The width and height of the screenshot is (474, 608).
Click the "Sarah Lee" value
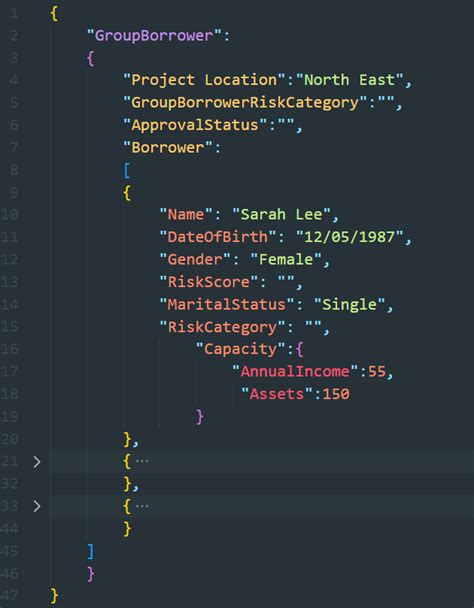282,214
